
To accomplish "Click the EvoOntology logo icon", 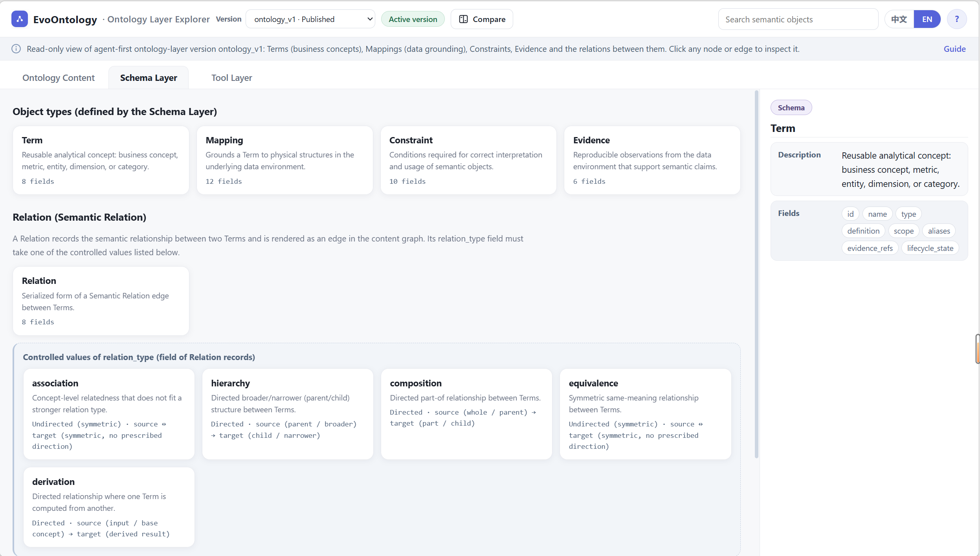I will point(20,19).
